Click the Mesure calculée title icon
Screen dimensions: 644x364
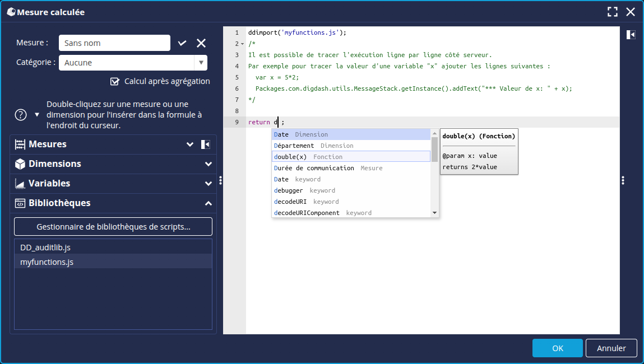point(11,12)
